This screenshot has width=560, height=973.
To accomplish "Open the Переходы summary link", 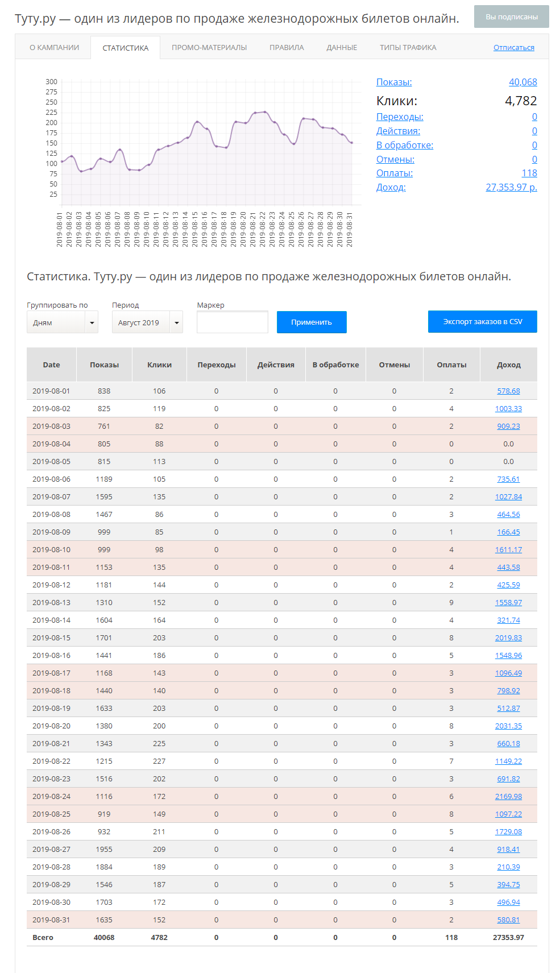I will click(x=400, y=117).
